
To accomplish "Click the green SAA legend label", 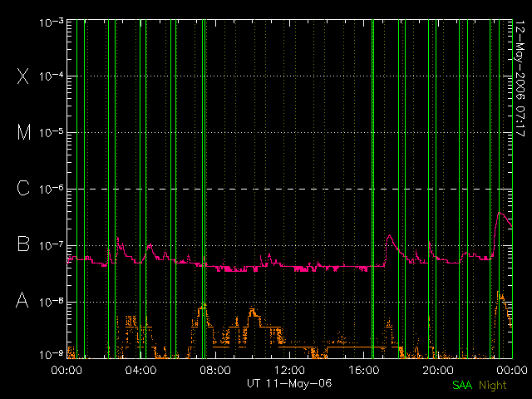I will tap(462, 385).
